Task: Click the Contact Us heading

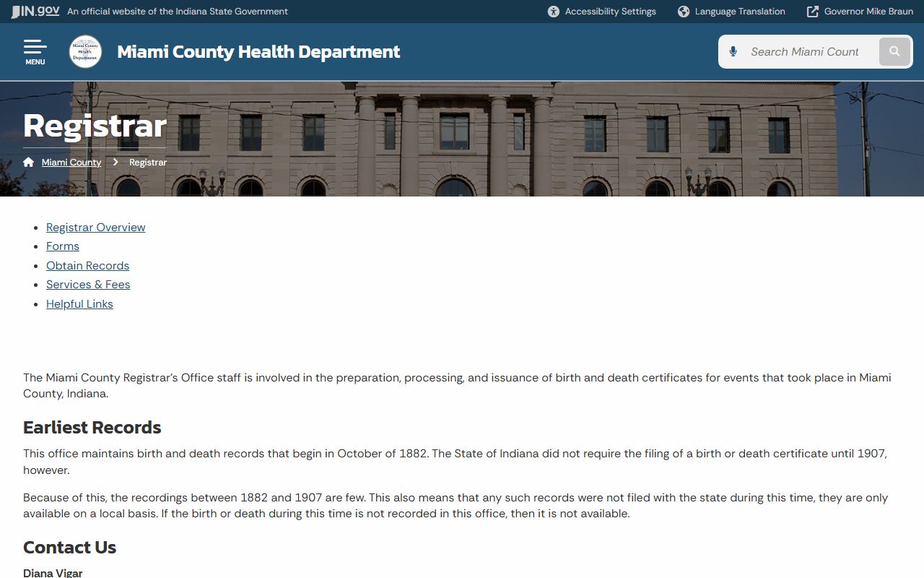Action: tap(70, 548)
